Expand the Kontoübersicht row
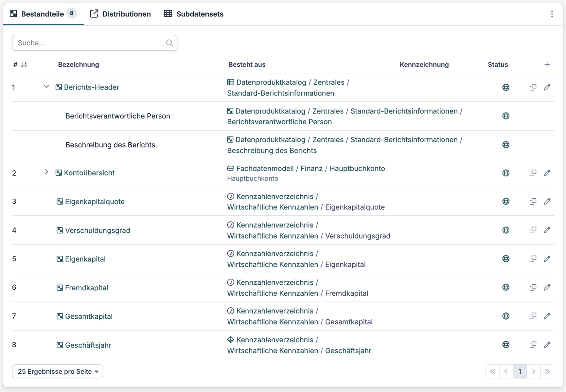This screenshot has width=566, height=392. [x=46, y=172]
